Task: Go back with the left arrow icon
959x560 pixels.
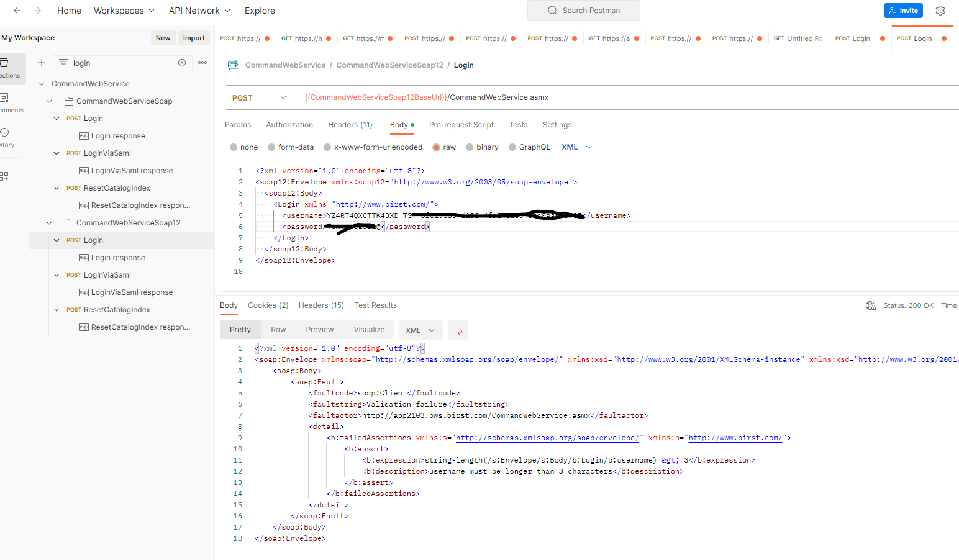Action: click(17, 11)
